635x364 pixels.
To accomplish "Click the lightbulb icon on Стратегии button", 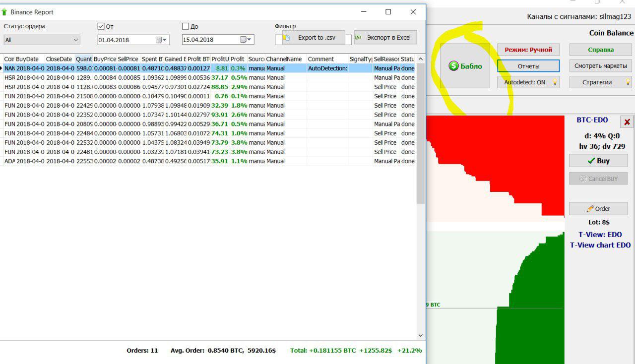I will (628, 82).
